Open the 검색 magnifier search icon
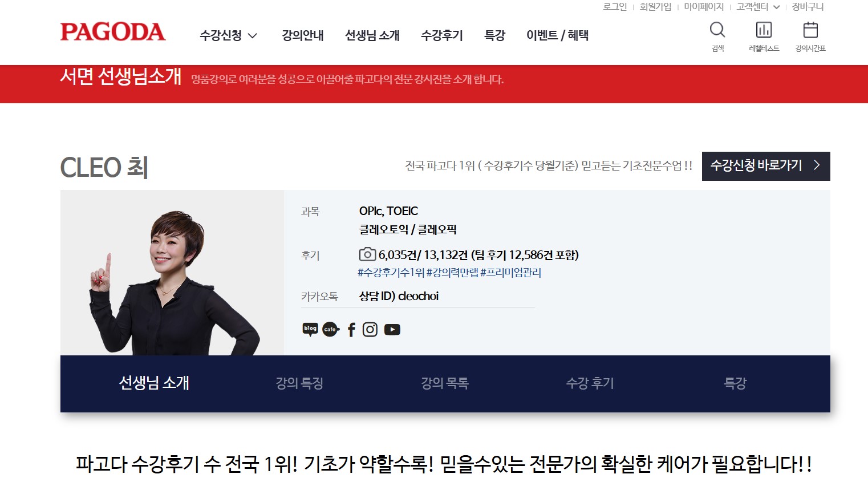This screenshot has height=482, width=868. click(717, 30)
